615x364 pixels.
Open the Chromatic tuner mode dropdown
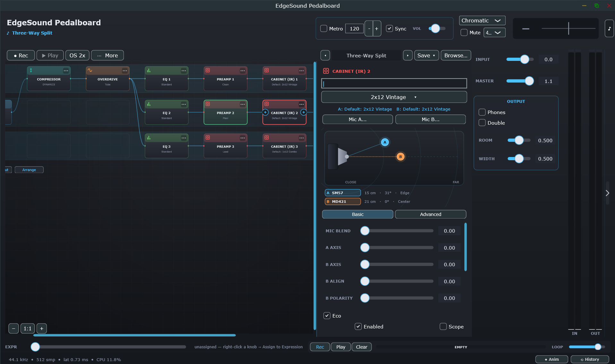click(482, 21)
